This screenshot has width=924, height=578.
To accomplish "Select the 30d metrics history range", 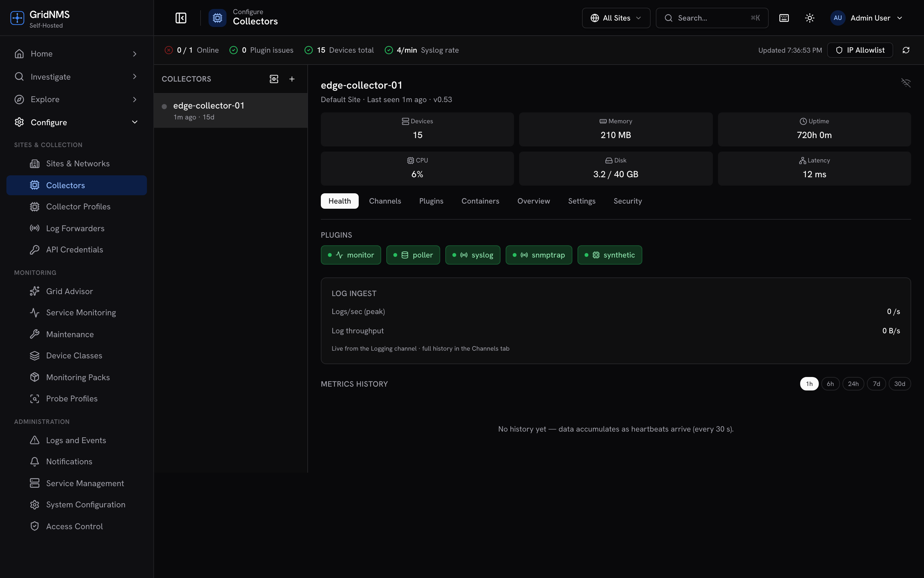I will click(900, 384).
